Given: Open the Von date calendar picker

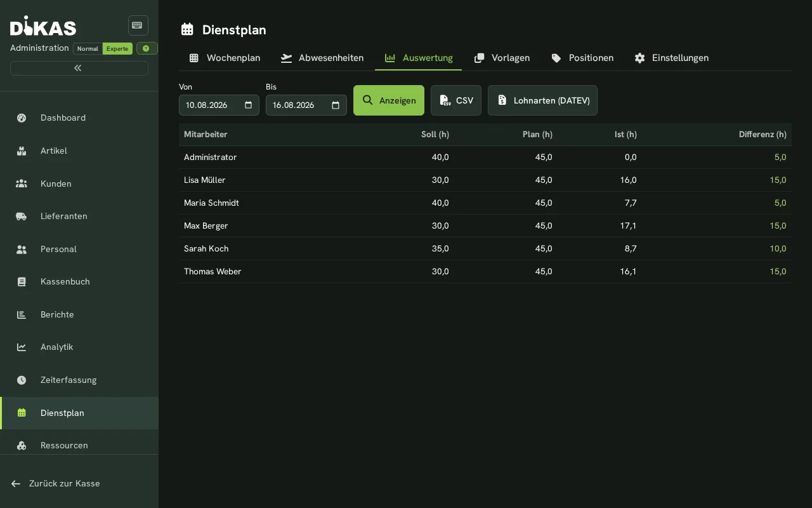Looking at the screenshot, I should pos(249,105).
